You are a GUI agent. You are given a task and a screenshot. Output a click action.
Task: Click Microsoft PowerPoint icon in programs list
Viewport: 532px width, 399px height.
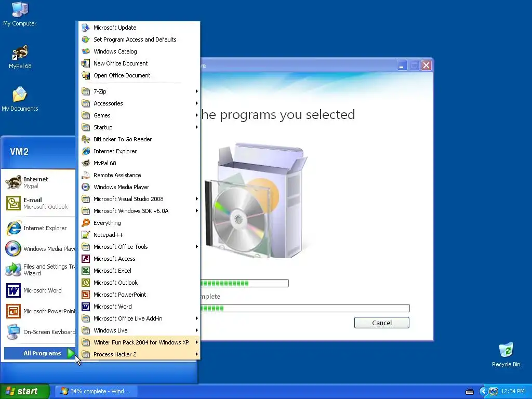tap(86, 295)
